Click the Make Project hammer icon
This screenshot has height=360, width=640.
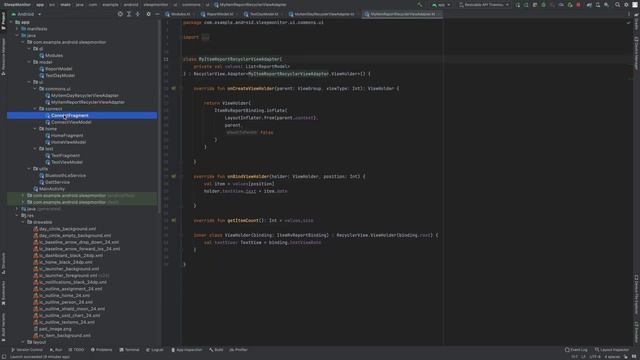(x=420, y=5)
